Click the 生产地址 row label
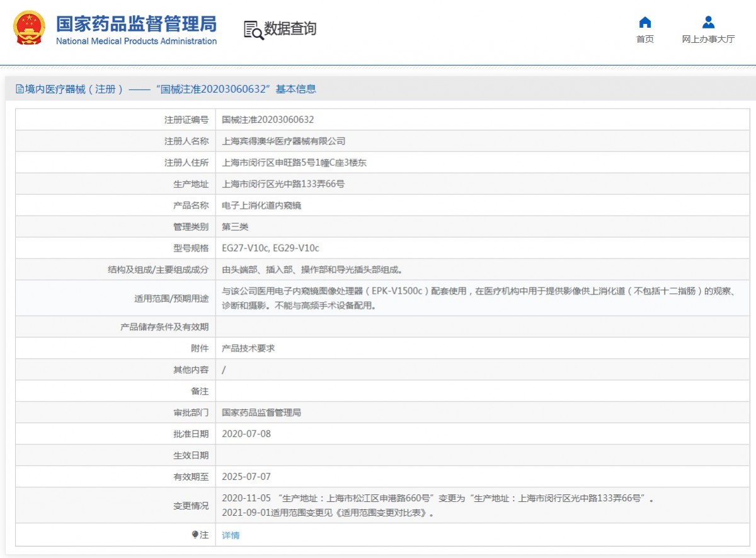756x558 pixels. coord(191,184)
